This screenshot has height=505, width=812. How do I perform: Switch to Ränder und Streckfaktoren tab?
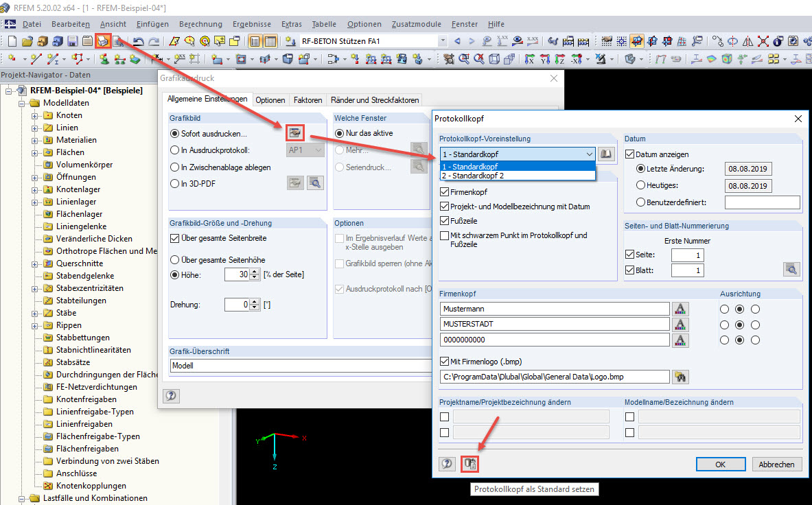point(375,100)
